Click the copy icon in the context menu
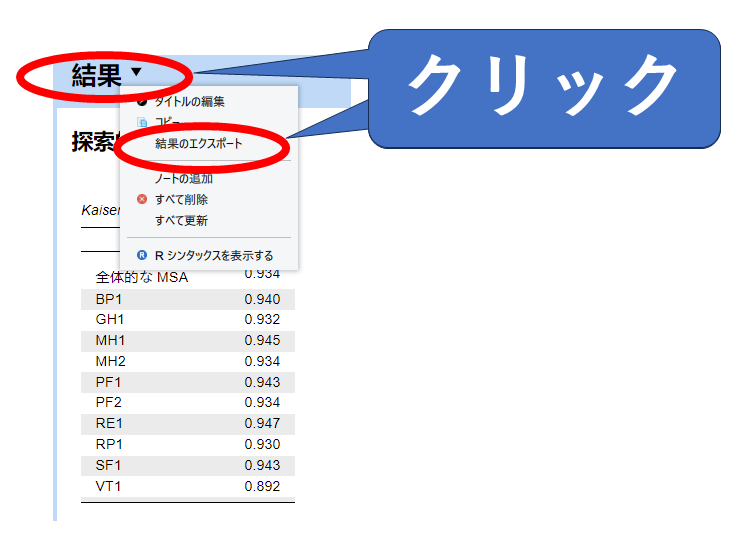This screenshot has width=741, height=553. click(x=142, y=122)
